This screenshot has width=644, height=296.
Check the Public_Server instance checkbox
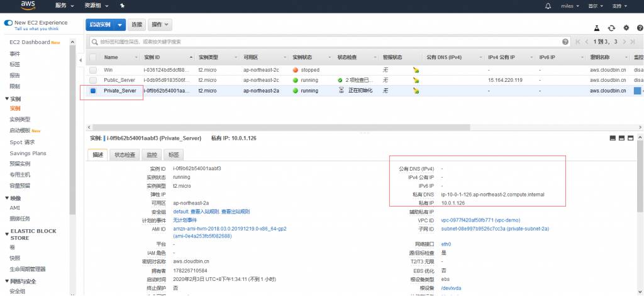tap(93, 81)
